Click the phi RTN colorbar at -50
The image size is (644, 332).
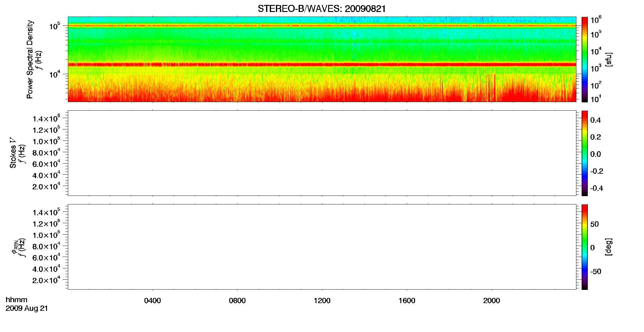(585, 271)
